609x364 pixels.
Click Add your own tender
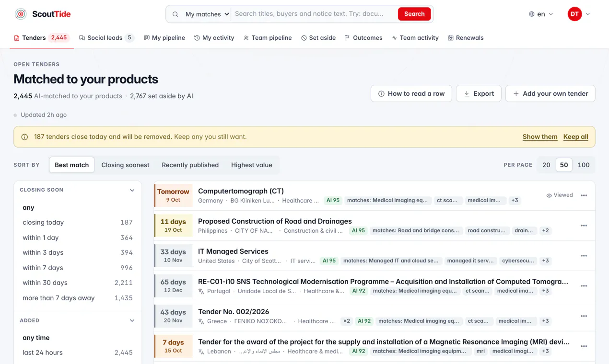point(550,94)
